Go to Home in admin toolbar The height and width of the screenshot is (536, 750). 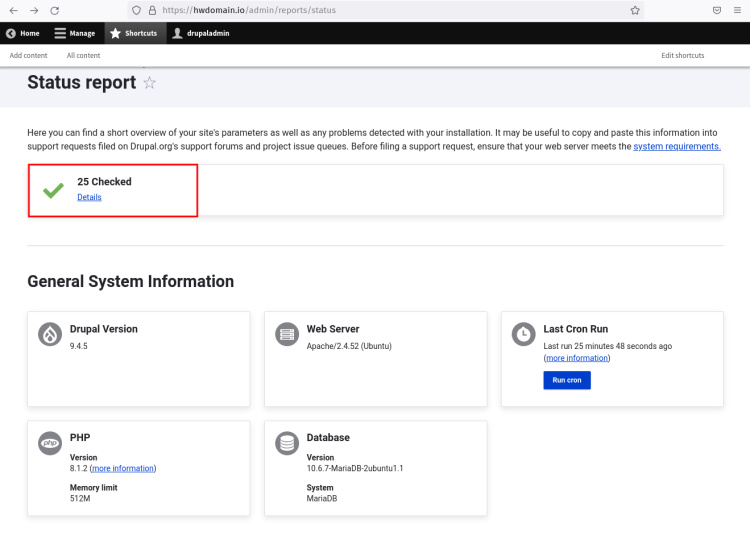click(x=23, y=33)
